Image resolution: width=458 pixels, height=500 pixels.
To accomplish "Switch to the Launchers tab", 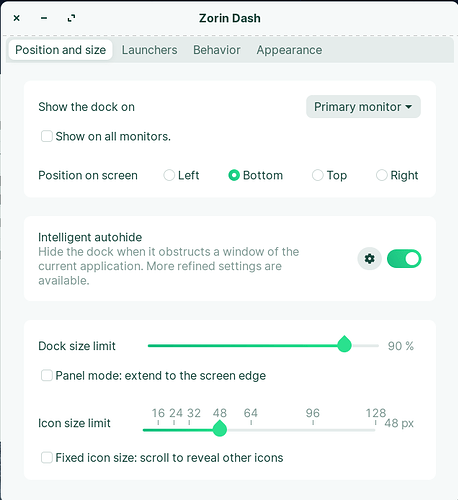I will (x=149, y=50).
